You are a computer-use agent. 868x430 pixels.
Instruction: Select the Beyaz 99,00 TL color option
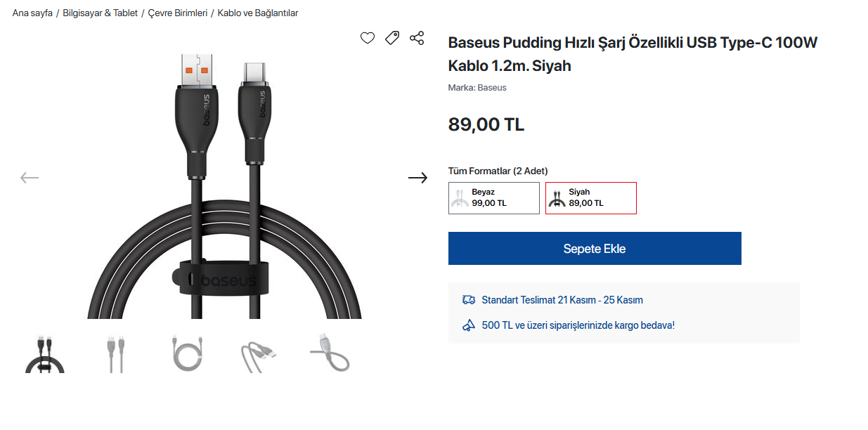coord(494,197)
